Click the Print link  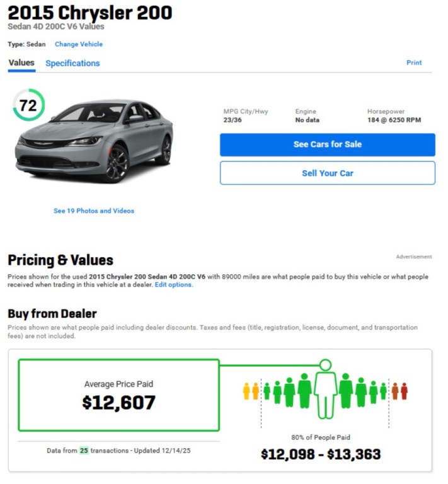(414, 63)
